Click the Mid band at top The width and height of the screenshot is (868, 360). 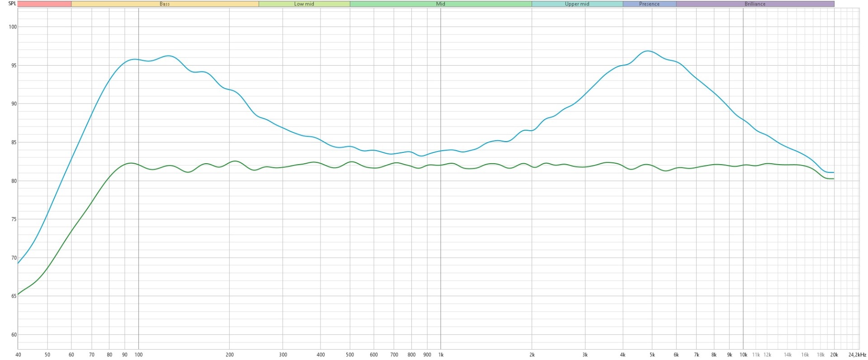pyautogui.click(x=440, y=4)
